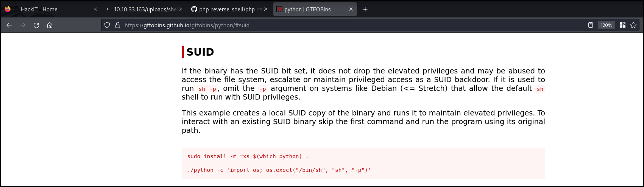The height and width of the screenshot is (187, 644).
Task: Switch to the HackIT - Home tab
Action: pos(53,9)
